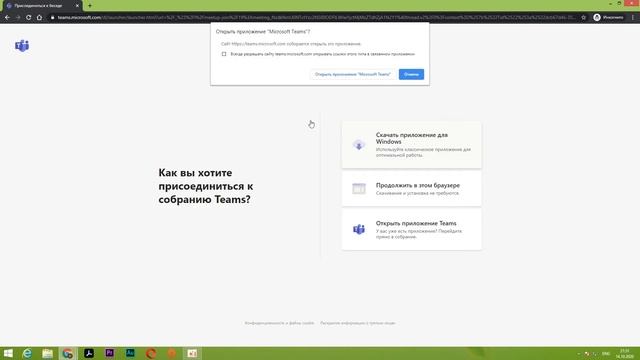Launch Internet Explorer from the taskbar
The height and width of the screenshot is (360, 640).
click(27, 353)
